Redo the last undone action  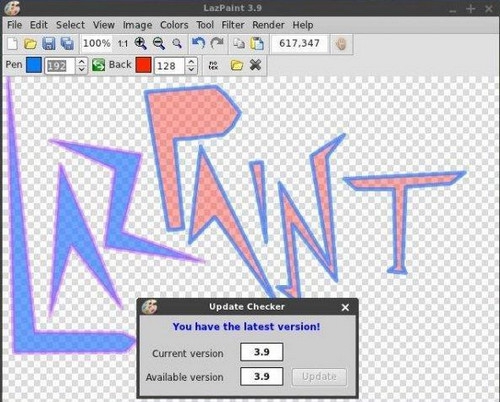pyautogui.click(x=217, y=43)
